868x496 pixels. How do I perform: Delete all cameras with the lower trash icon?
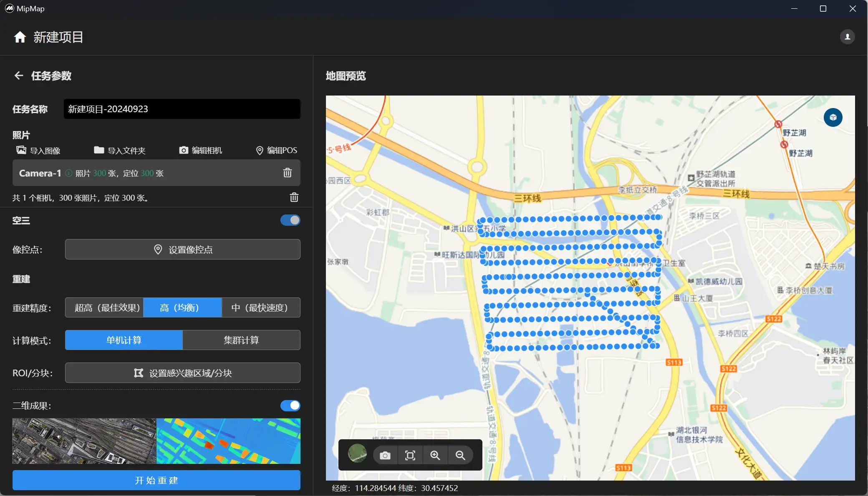point(294,197)
